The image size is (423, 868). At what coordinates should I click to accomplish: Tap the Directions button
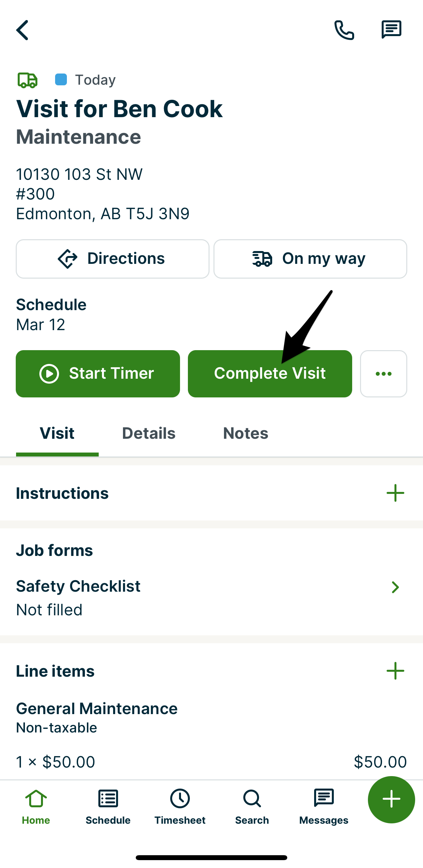(x=112, y=259)
